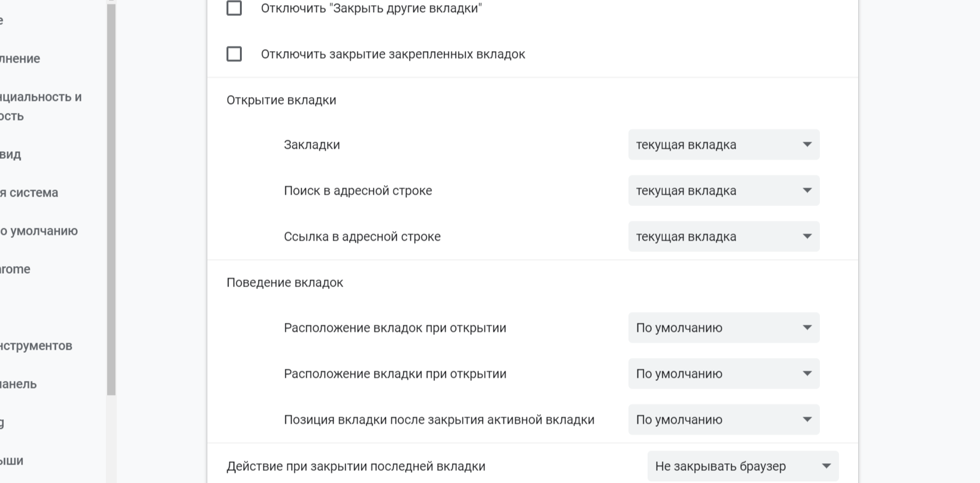
Task: Click the sidebar vertical scrollbar
Action: [x=111, y=191]
